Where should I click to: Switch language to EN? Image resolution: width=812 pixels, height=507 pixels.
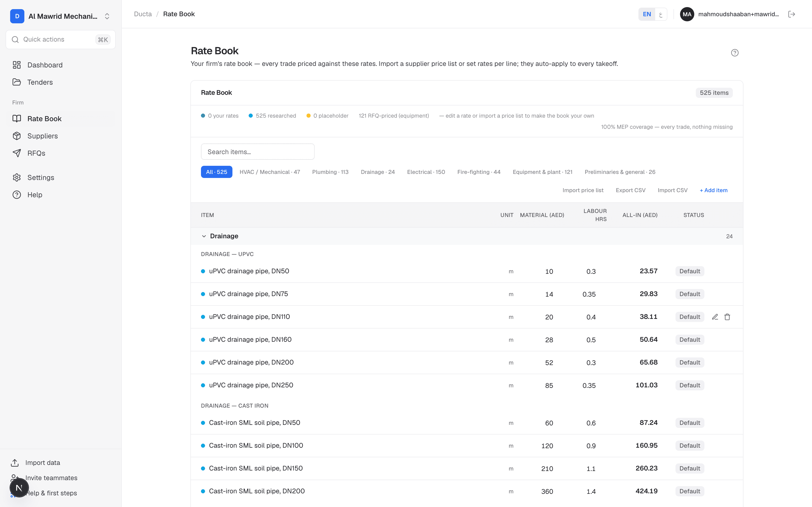tap(647, 14)
